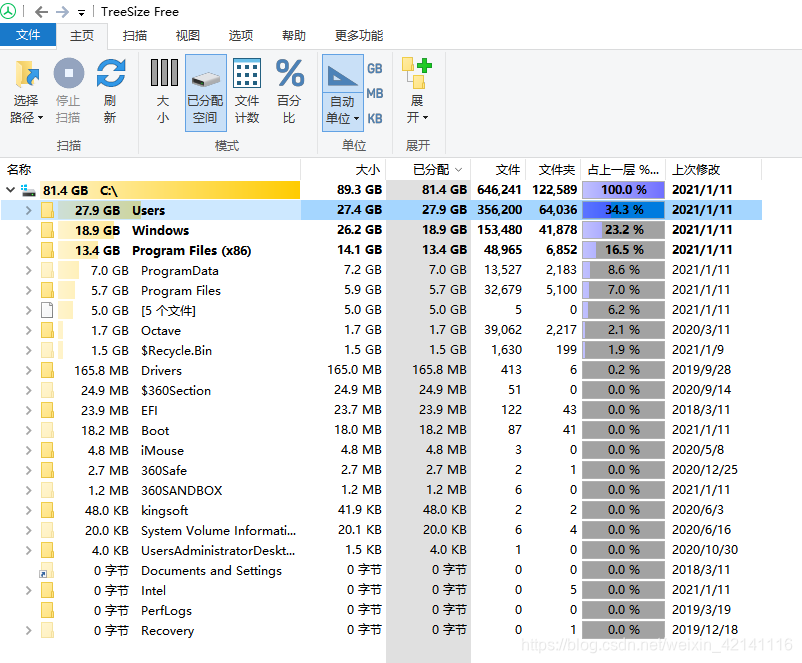The width and height of the screenshot is (802, 663).
Task: Click the 360Safe folder icon
Action: (48, 470)
